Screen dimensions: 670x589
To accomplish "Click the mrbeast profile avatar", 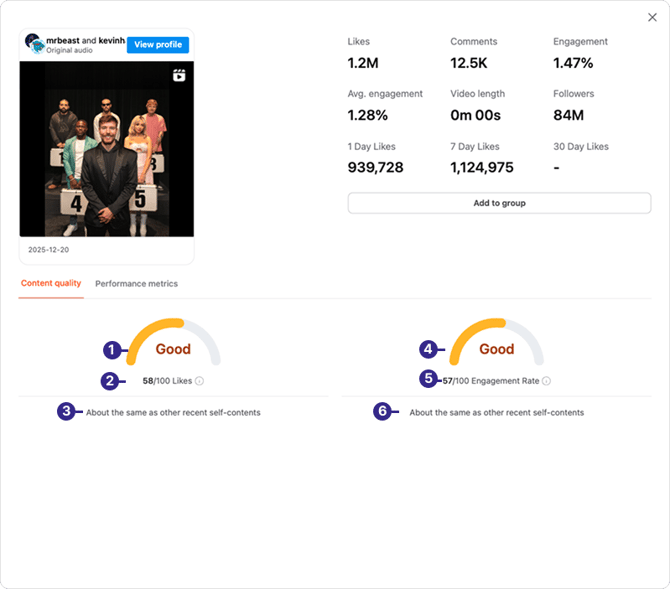I will 34,44.
